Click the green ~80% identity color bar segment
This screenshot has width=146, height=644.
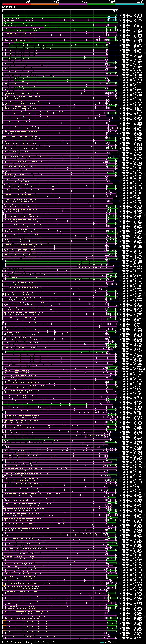tap(101, 4)
